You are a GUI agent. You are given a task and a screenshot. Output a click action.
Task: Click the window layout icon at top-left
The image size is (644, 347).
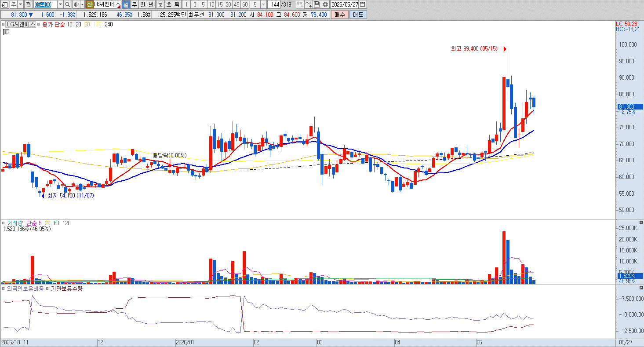coord(5,4)
